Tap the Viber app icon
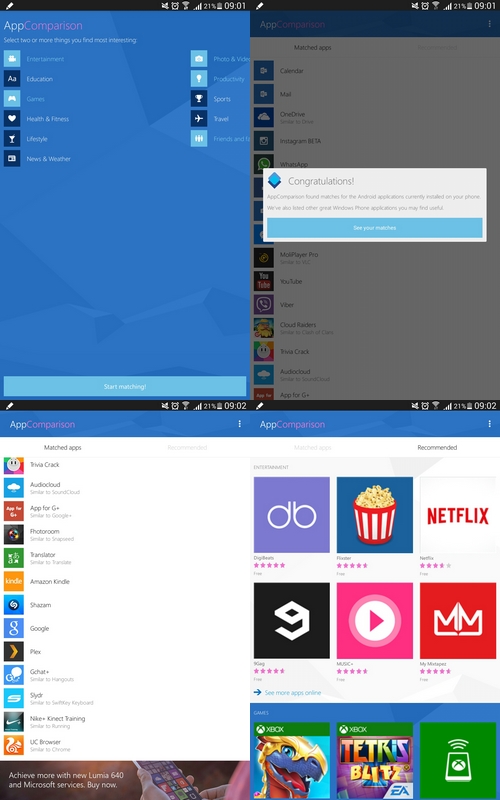 [264, 305]
